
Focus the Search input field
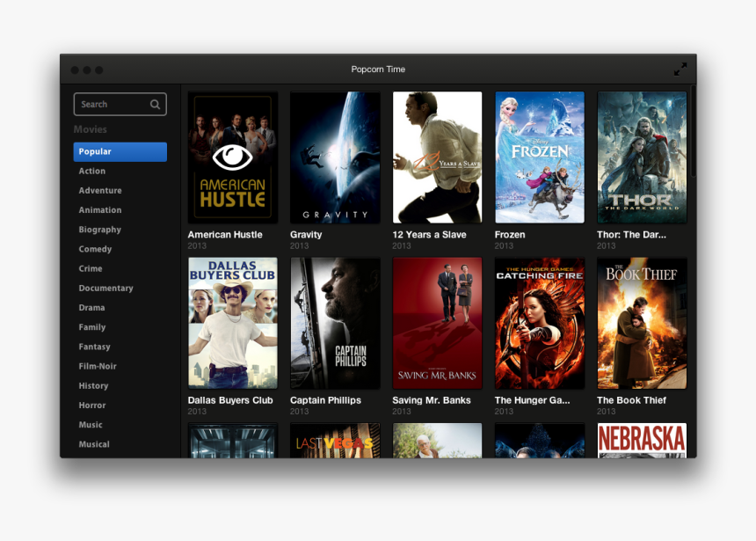tap(120, 105)
